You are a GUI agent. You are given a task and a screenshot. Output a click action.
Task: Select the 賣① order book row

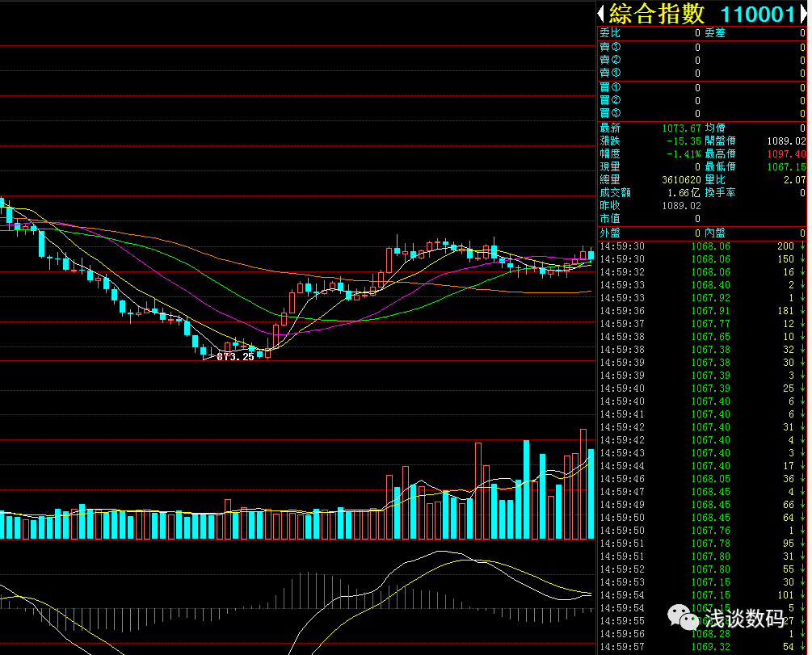click(702, 73)
